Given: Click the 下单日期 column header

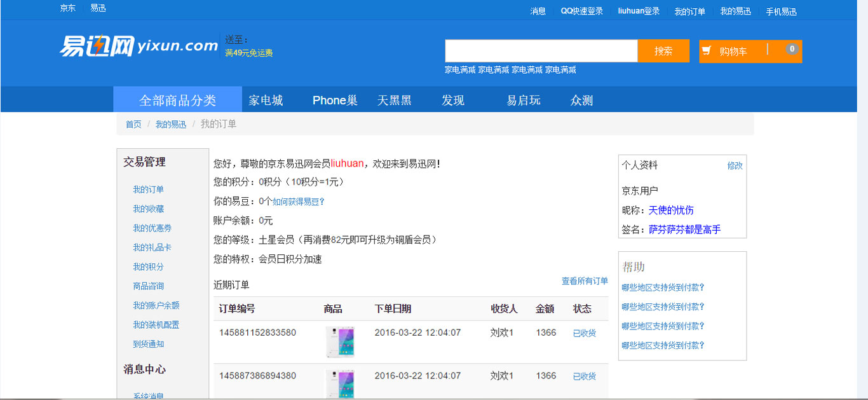Looking at the screenshot, I should click(393, 309).
